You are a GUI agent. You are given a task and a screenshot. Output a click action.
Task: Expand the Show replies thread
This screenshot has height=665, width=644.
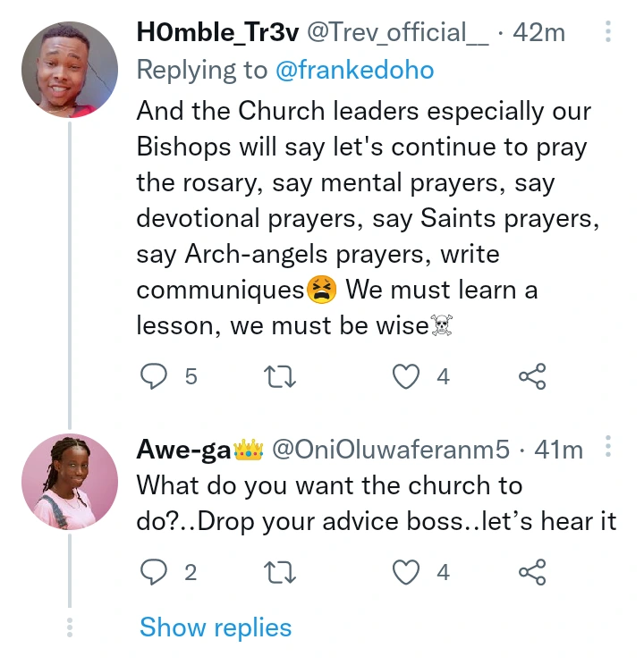216,627
